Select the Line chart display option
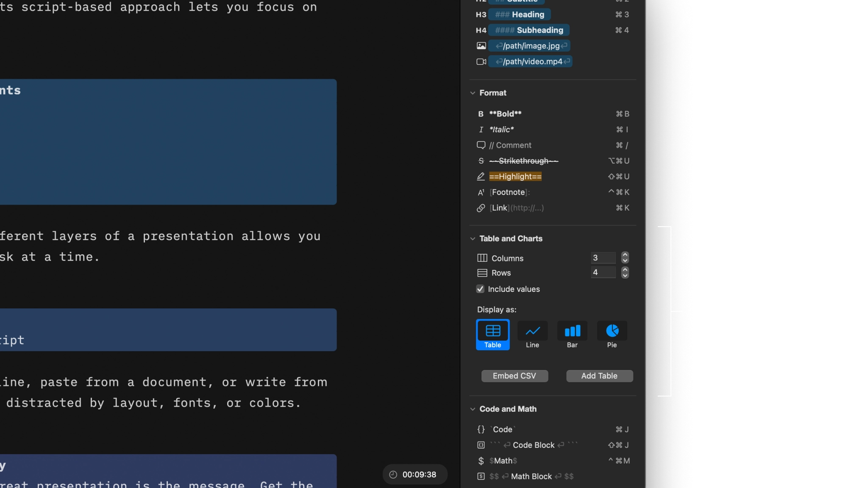This screenshot has height=488, width=868. (x=532, y=335)
